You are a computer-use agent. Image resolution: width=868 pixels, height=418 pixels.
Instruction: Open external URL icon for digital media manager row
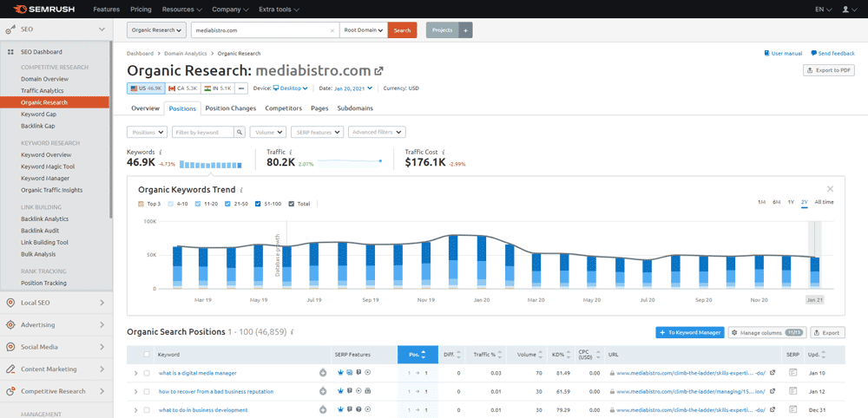773,373
